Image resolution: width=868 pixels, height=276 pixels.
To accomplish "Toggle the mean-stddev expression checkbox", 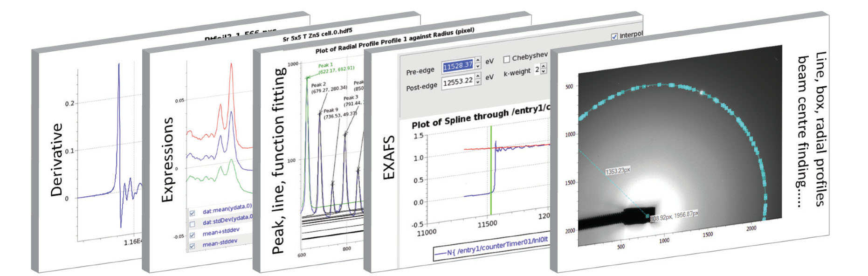I will [192, 246].
